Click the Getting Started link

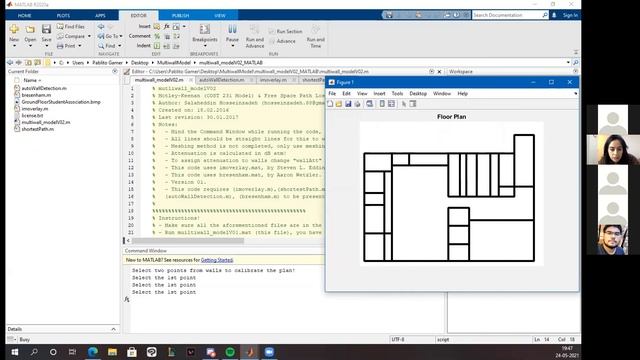click(x=217, y=260)
